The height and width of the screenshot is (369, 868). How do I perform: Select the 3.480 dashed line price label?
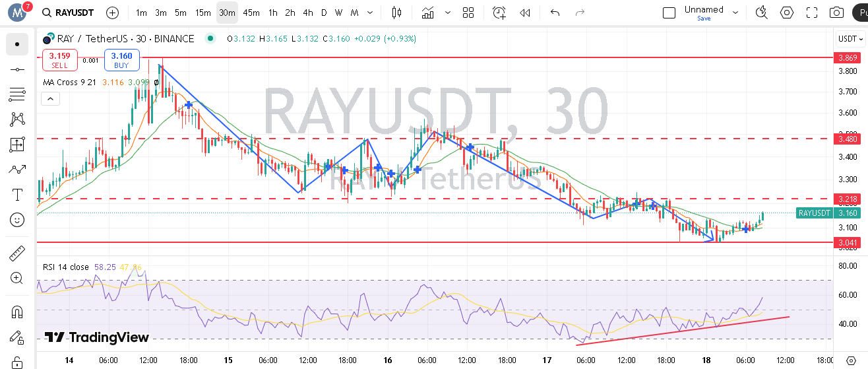pyautogui.click(x=848, y=139)
